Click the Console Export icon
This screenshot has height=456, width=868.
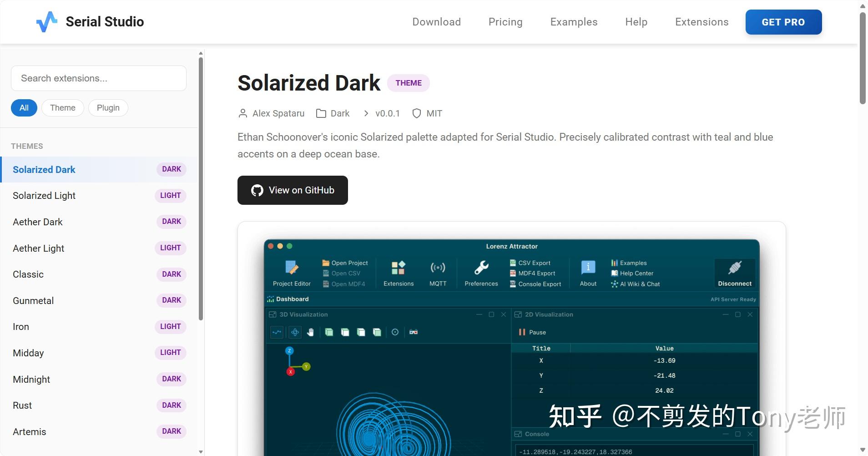513,284
